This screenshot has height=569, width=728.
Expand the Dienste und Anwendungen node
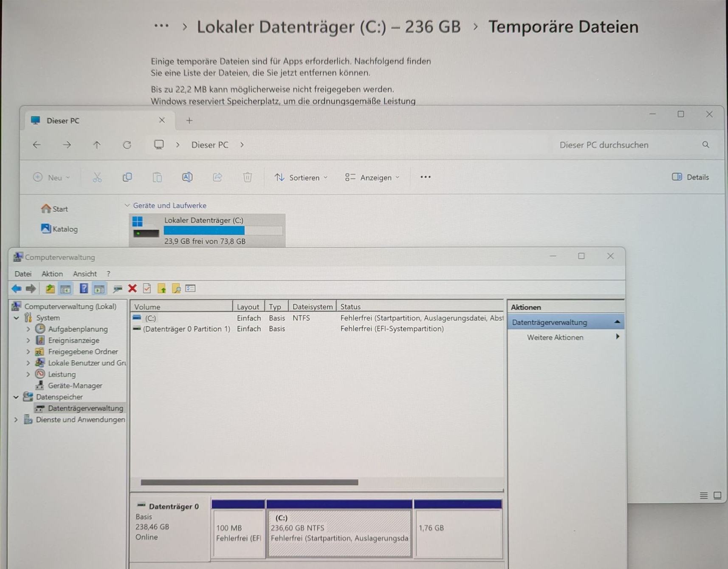[16, 420]
